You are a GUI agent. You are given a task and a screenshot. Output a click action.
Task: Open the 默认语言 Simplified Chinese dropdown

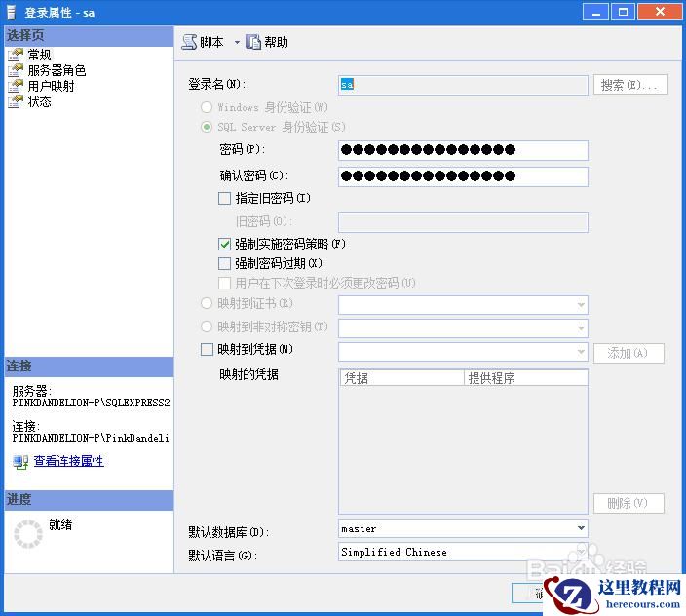pyautogui.click(x=581, y=552)
